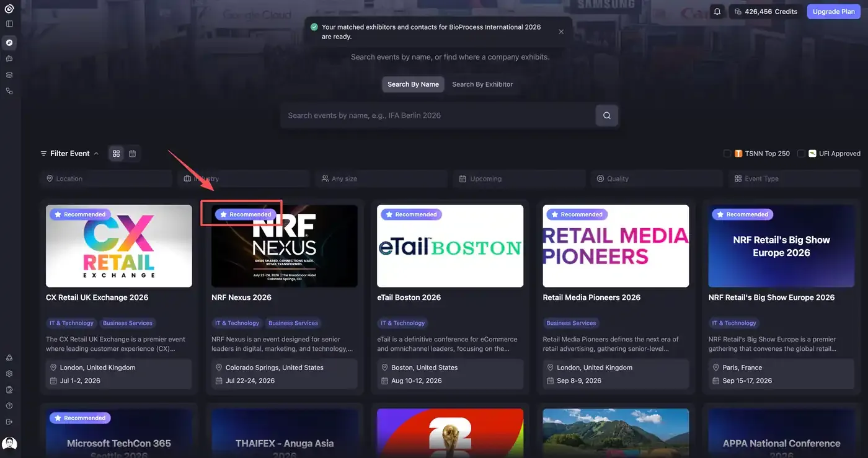Open the Industry filter dropdown
This screenshot has width=868, height=458.
tap(244, 178)
